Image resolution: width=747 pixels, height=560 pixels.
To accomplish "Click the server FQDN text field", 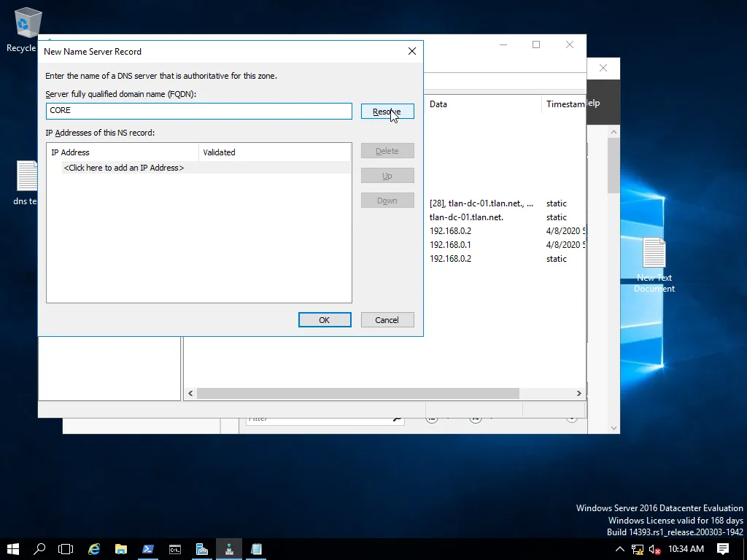I will pos(198,111).
